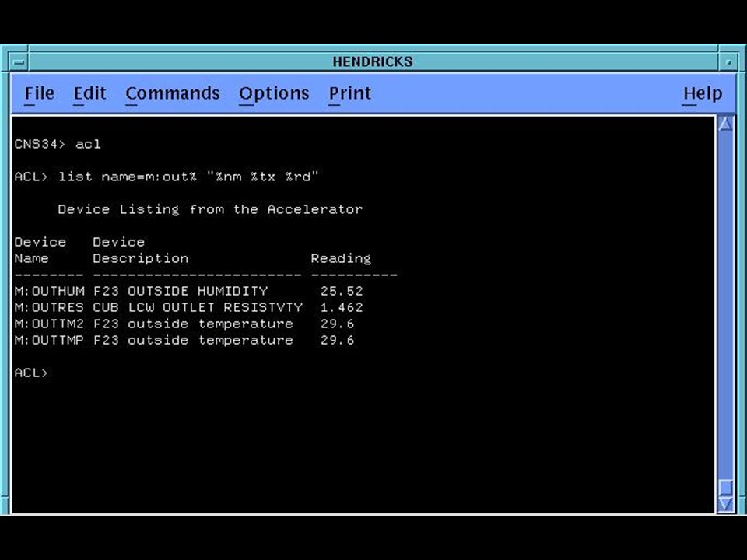
Task: Click the reading value 25.52
Action: pos(342,291)
